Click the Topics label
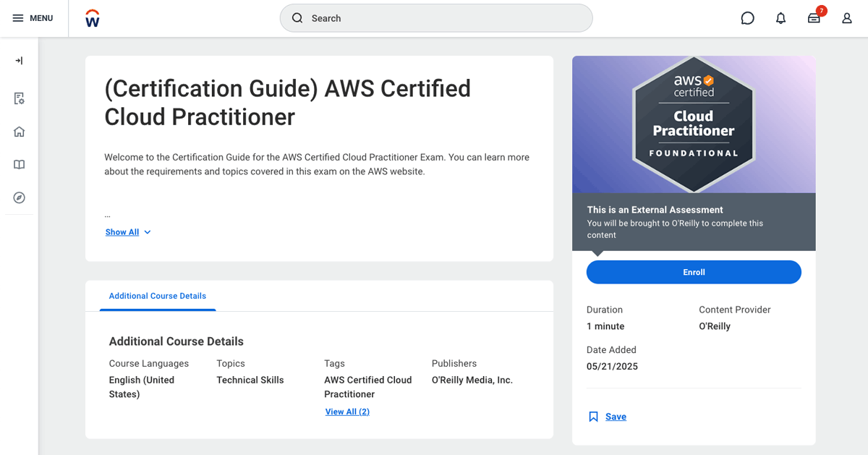The image size is (868, 455). 231,363
